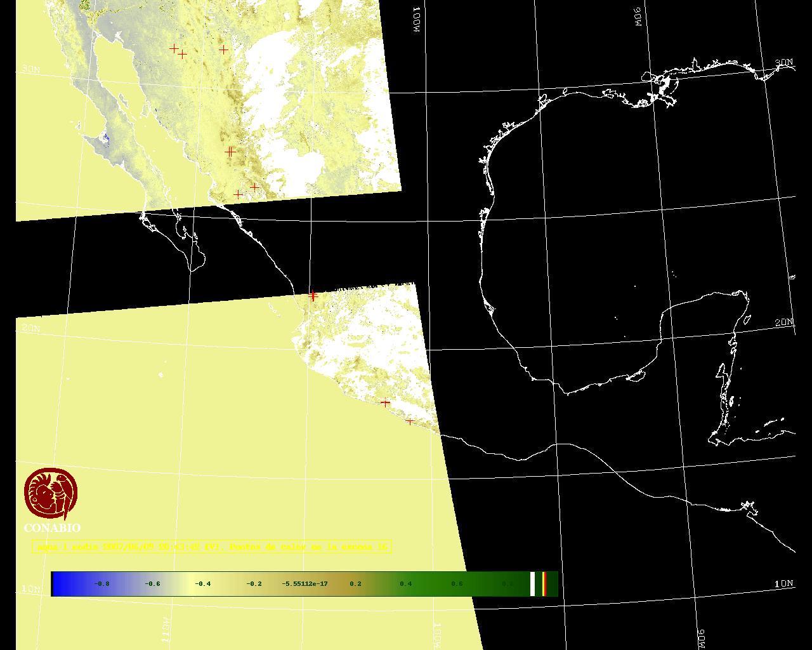Viewport: 812px width, 650px height.
Task: Click the red hotspot cross on the 100W meridian near the coast
Action: pos(313,295)
